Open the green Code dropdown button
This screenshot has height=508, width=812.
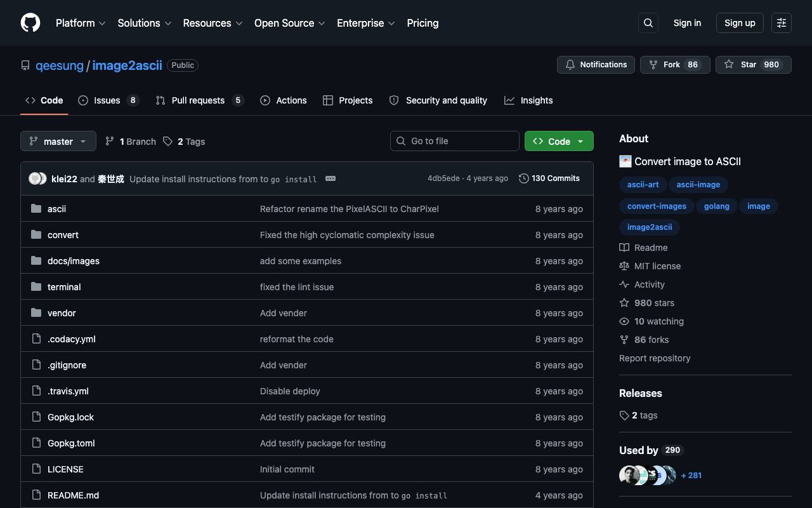(x=559, y=141)
